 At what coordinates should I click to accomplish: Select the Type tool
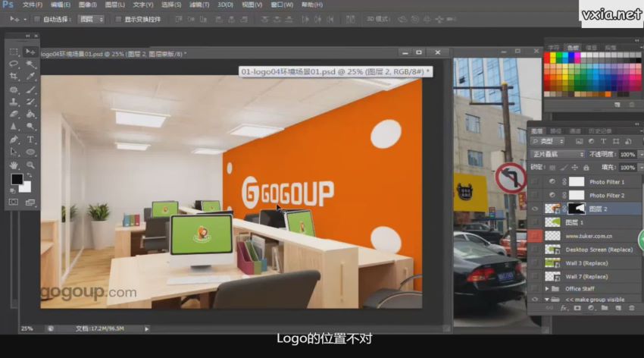(x=30, y=140)
